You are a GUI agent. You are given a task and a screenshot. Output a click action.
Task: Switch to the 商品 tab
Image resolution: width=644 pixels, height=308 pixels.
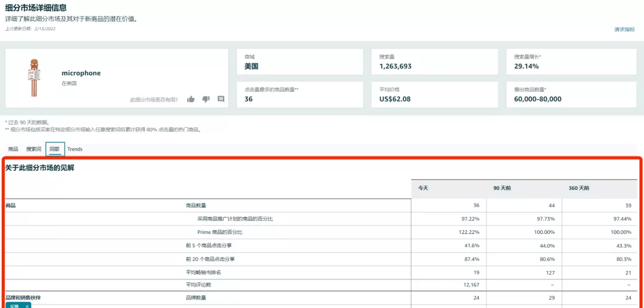click(13, 149)
